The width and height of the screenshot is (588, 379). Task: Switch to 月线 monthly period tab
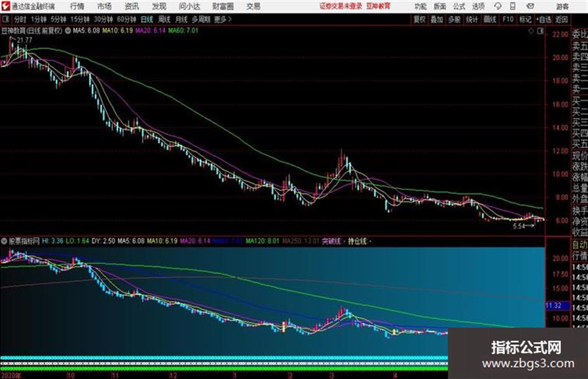point(182,19)
